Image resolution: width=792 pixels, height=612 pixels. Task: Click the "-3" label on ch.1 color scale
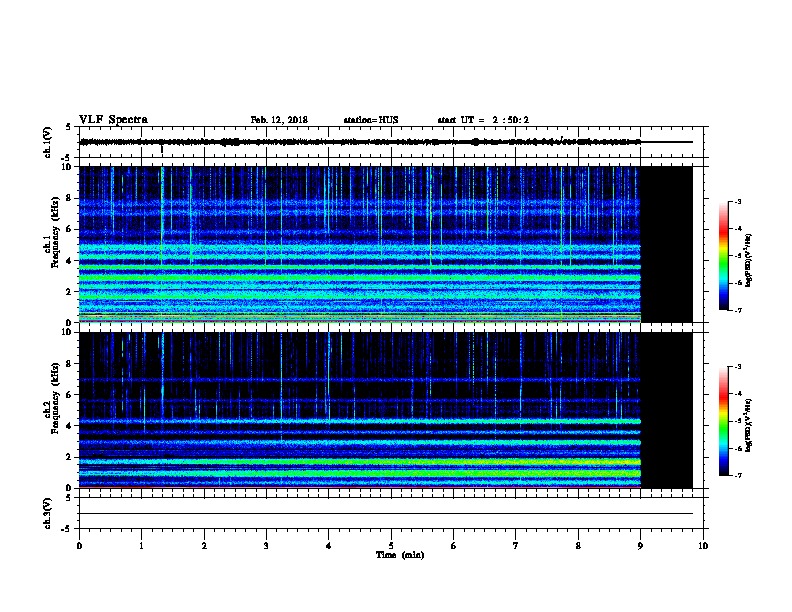pyautogui.click(x=737, y=201)
